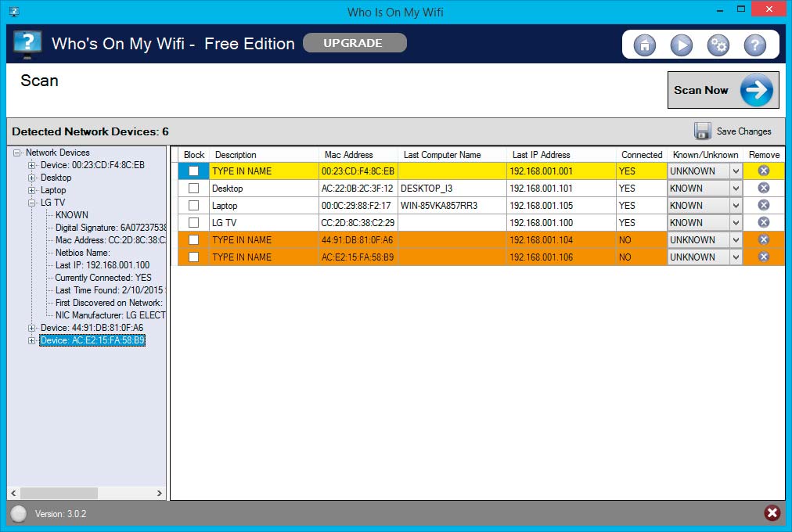Select the Desktop tree item label
The image size is (792, 532).
coord(56,178)
